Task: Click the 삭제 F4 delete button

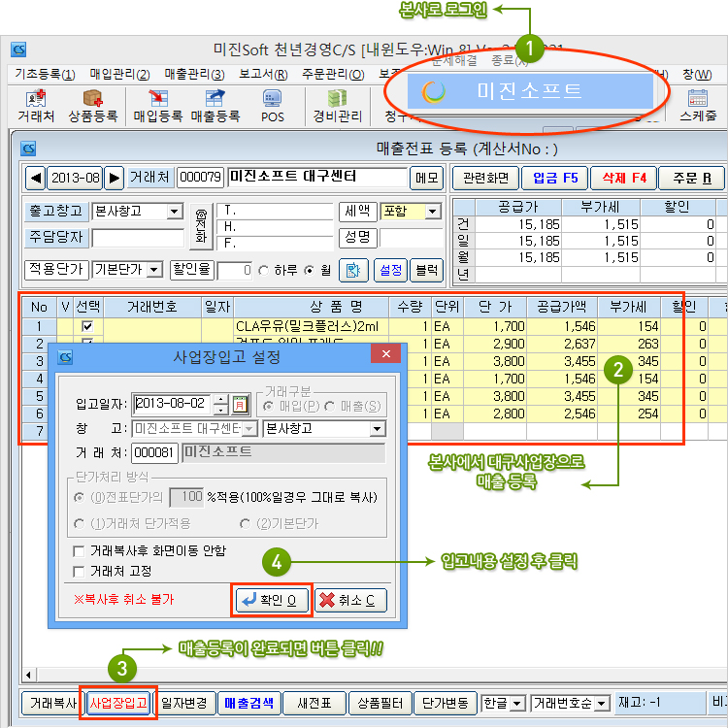Action: [x=623, y=178]
